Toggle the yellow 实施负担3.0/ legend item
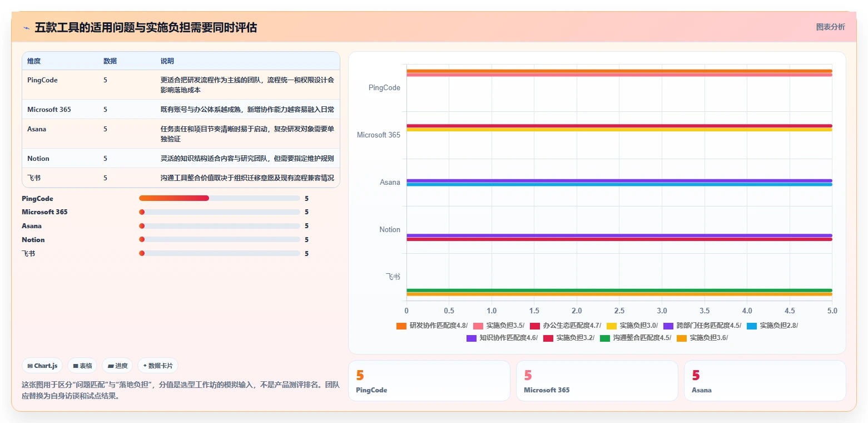 [632, 326]
